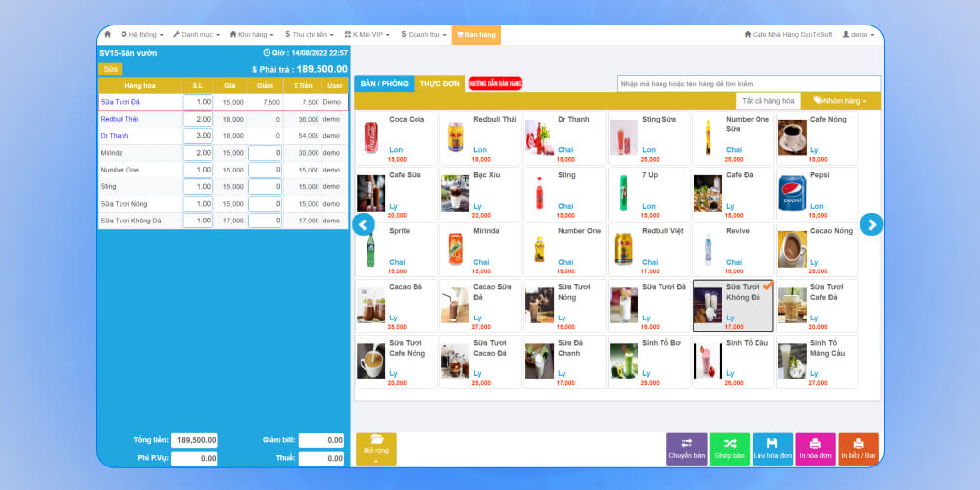
Task: Switch to the BÀN / PHÒNG tab
Action: point(384,84)
